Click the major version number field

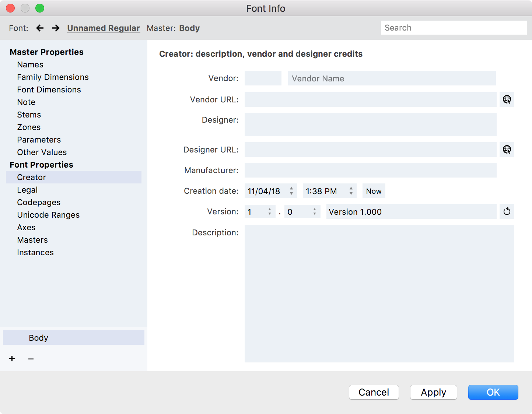coord(260,211)
